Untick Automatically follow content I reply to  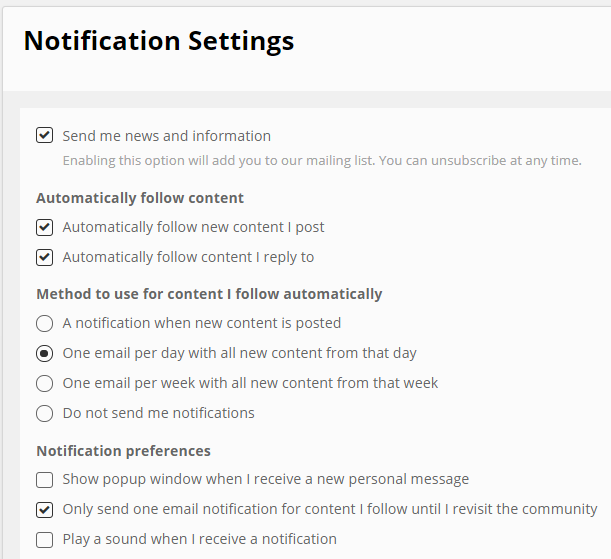44,257
